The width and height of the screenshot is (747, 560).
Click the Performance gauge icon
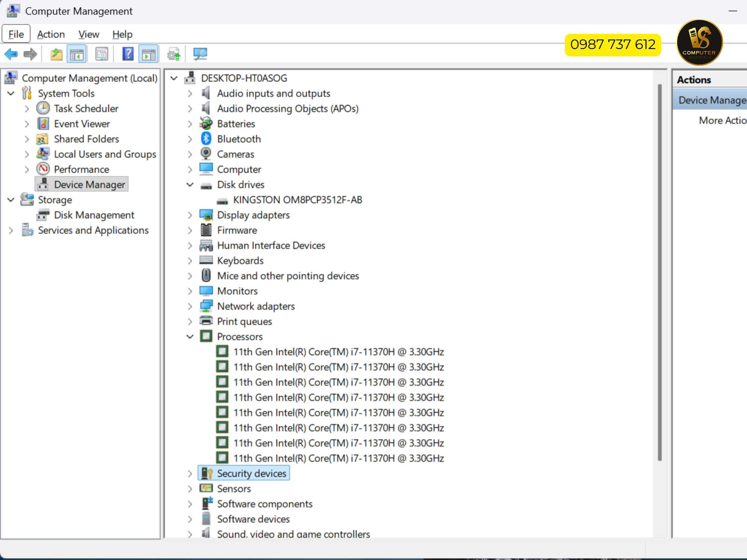point(43,169)
